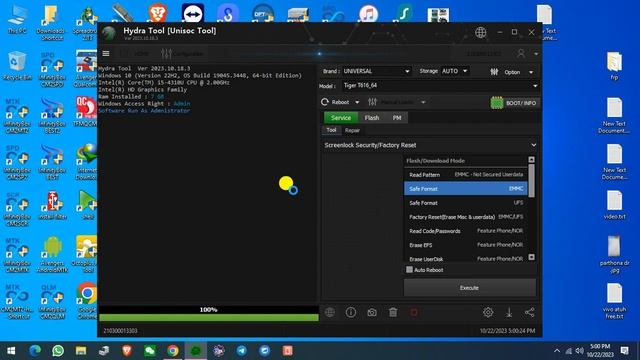
Task: Toggle the Auto Reboot checkbox
Action: [x=409, y=269]
